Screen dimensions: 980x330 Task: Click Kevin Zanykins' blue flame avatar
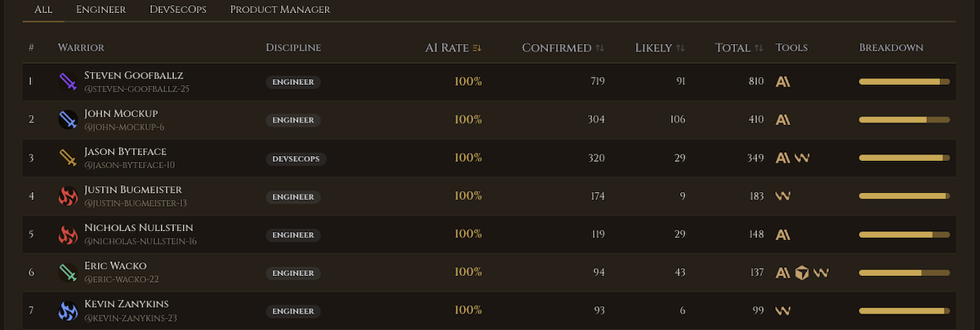click(x=68, y=310)
